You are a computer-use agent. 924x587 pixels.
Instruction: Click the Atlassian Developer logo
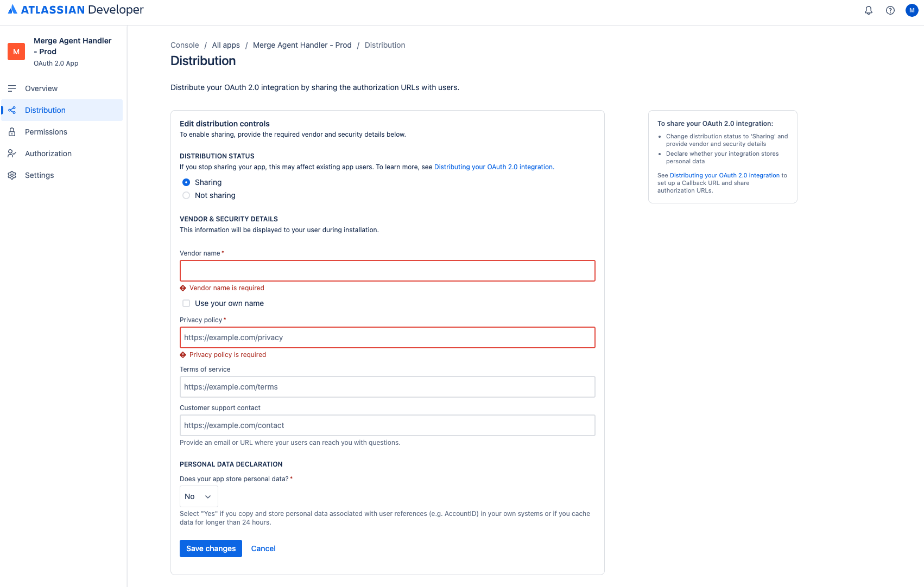[x=75, y=10]
